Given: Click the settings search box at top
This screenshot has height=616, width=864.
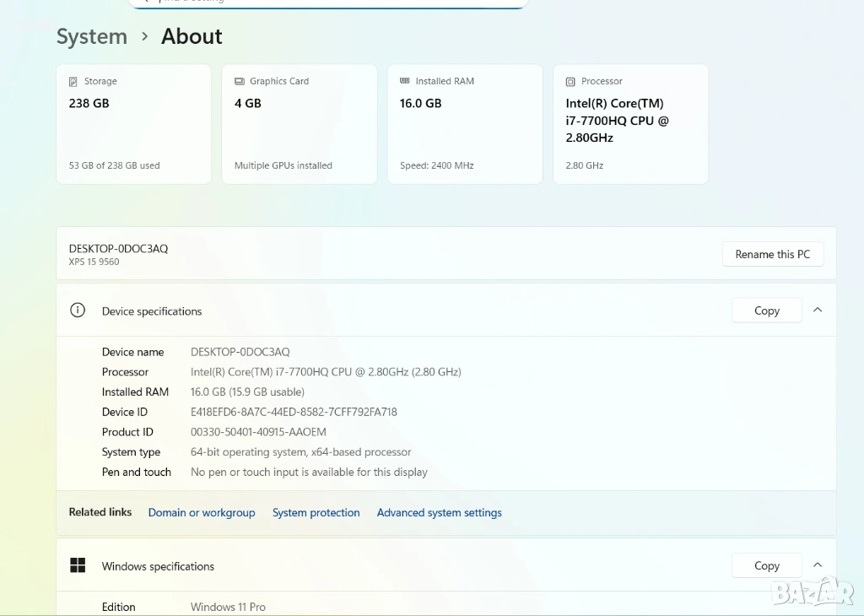Looking at the screenshot, I should (329, 3).
